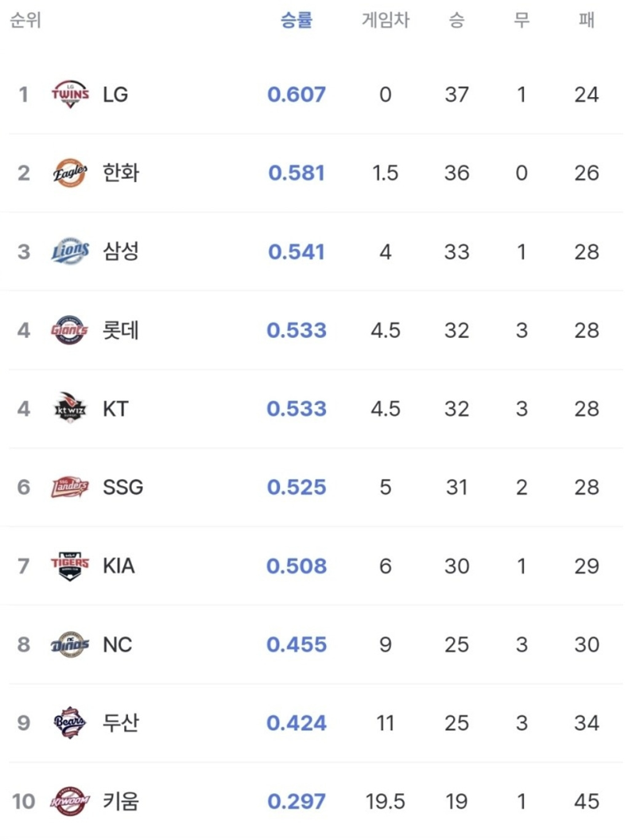This screenshot has width=636, height=840.
Task: Select the 승 wins column header
Action: tap(456, 21)
